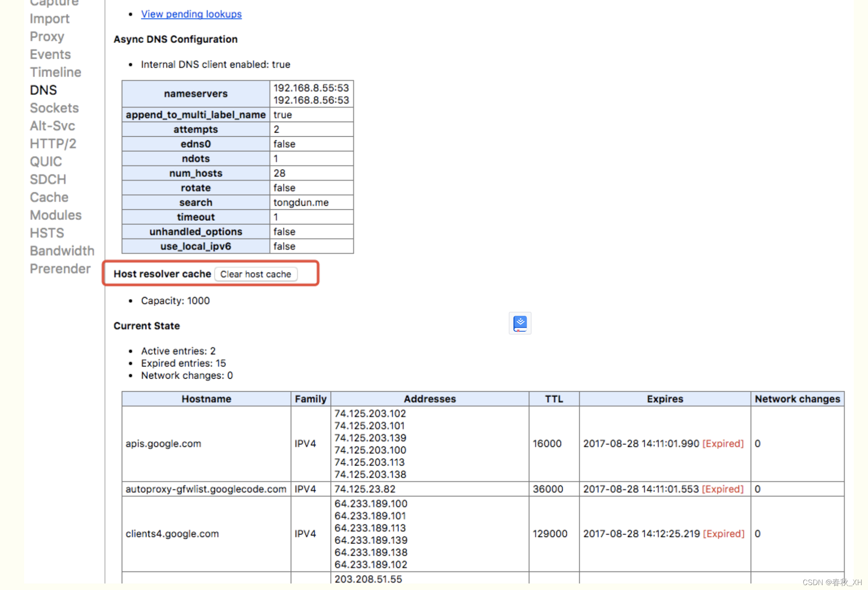
Task: Switch to the QUIC tab
Action: [x=46, y=162]
